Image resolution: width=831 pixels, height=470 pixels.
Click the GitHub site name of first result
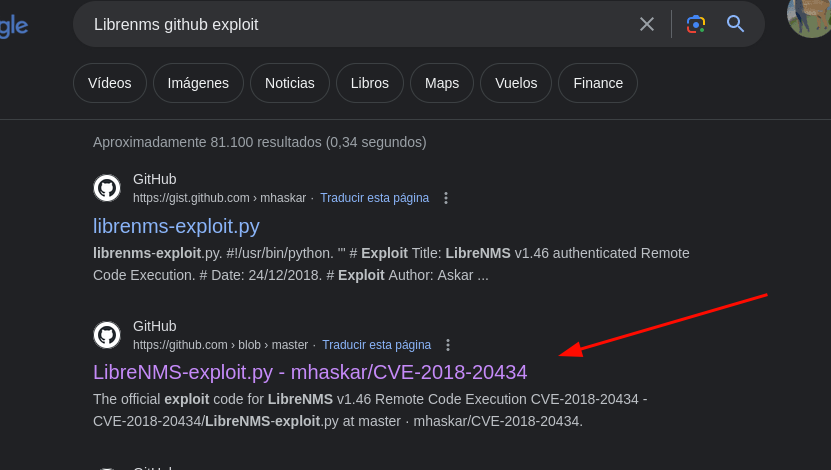coord(155,179)
